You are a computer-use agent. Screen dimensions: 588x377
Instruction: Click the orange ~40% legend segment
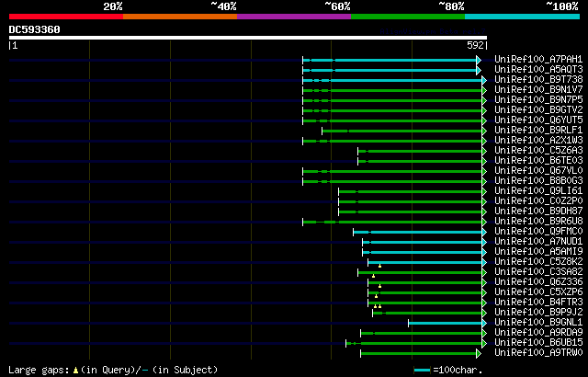180,17
